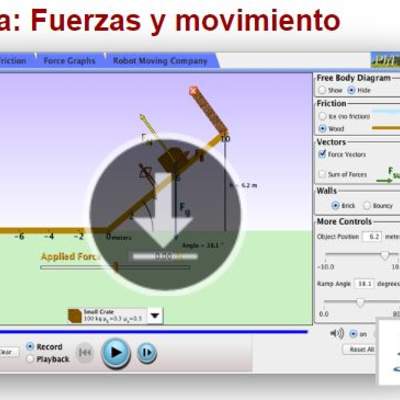Viewport: 400px width, 400px height.
Task: Open the Force Graphs tab
Action: pos(69,61)
